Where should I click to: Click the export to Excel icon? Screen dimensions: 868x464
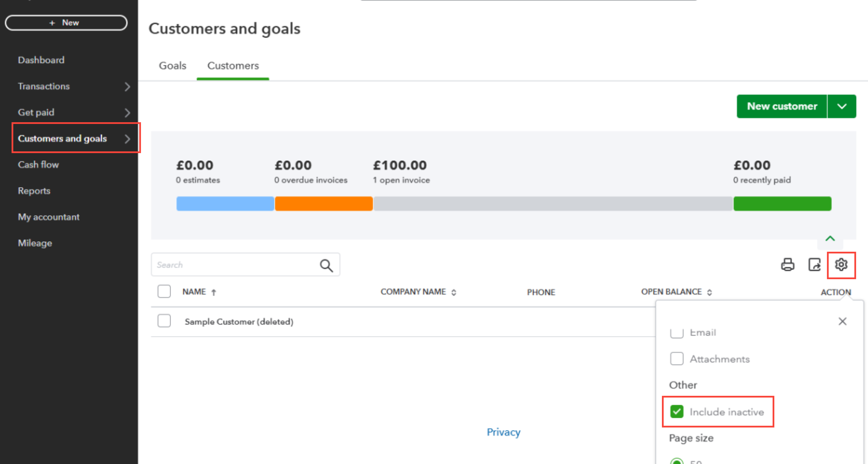pos(814,265)
